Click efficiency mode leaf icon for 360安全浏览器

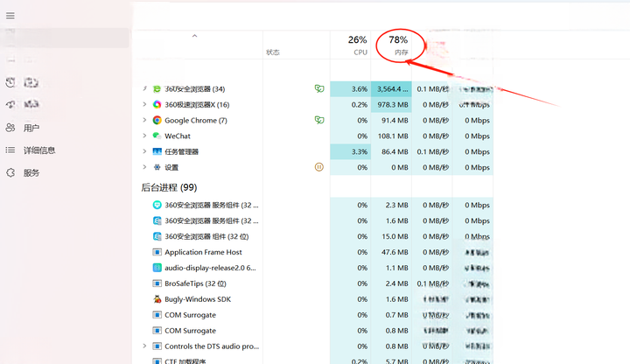[x=319, y=88]
